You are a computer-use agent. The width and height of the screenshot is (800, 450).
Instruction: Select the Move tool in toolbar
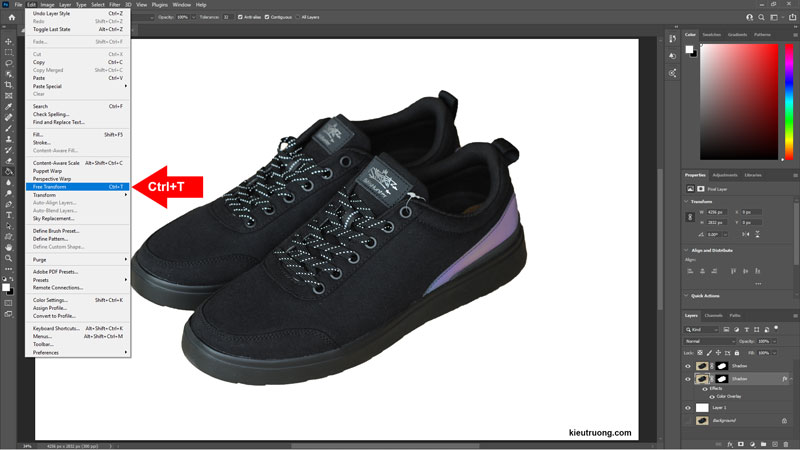point(9,41)
